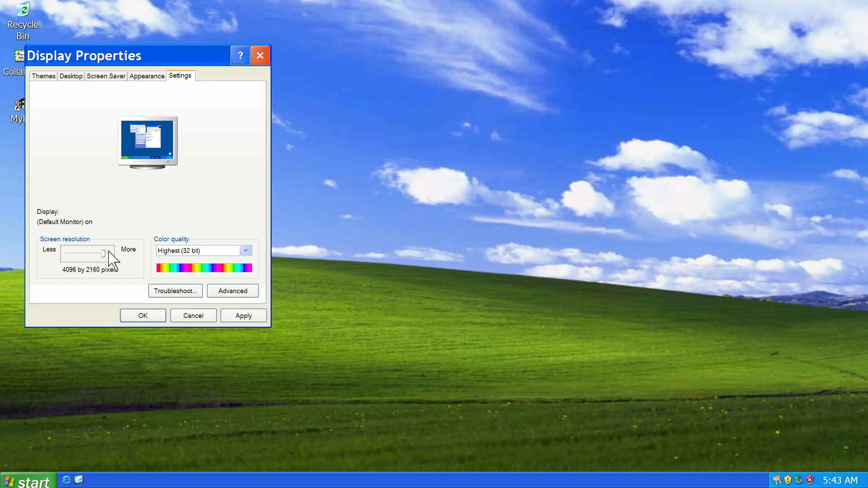Open the yellow security shield tray icon
The image size is (868, 488).
788,480
